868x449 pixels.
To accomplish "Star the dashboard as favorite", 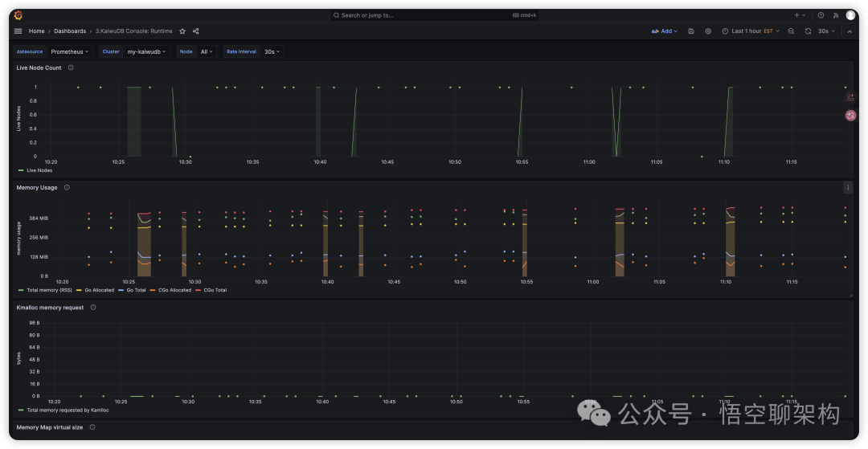I will 182,31.
